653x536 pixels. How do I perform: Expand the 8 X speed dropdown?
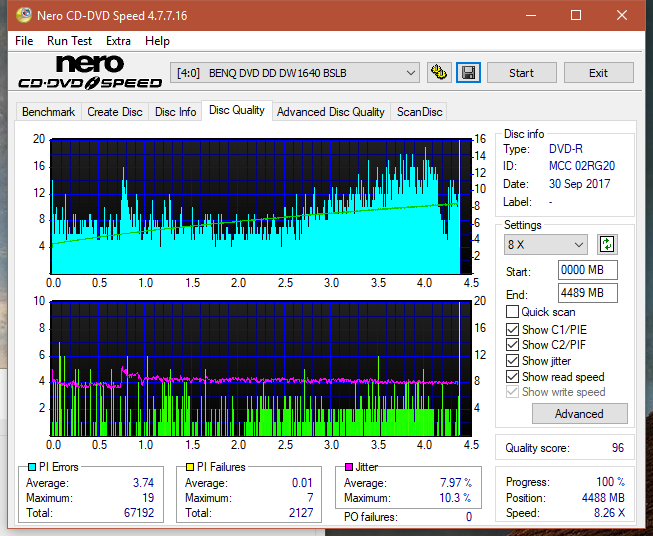(x=546, y=244)
